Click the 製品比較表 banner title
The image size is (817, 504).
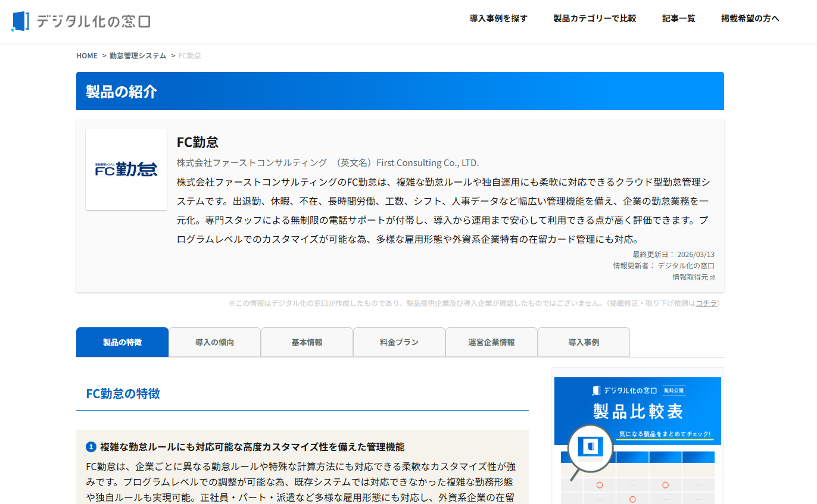pos(638,411)
